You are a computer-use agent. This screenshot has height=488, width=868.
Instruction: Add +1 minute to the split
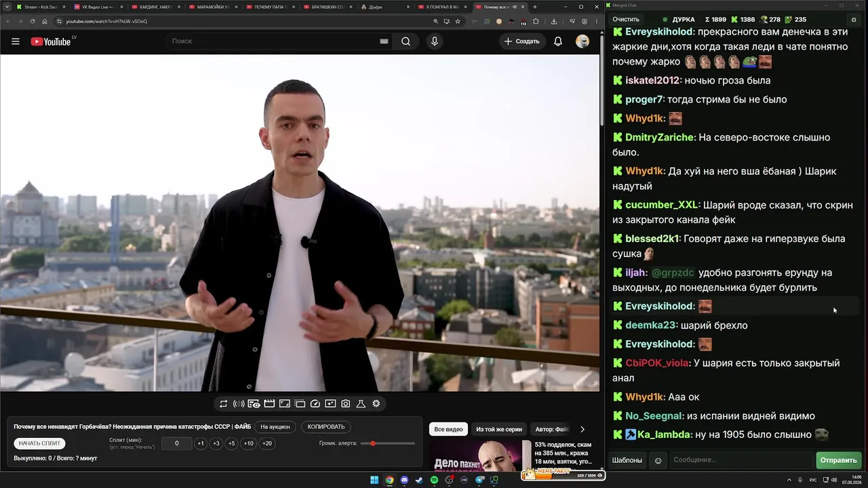pyautogui.click(x=200, y=443)
